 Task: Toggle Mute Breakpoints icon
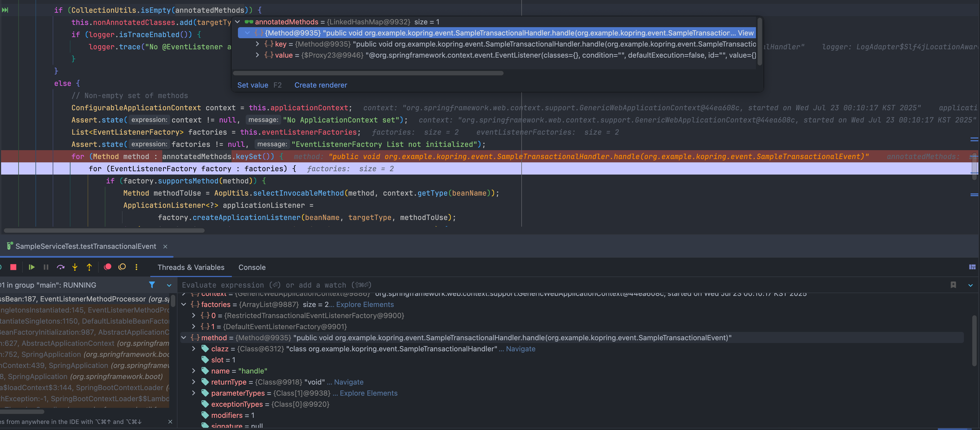(122, 267)
